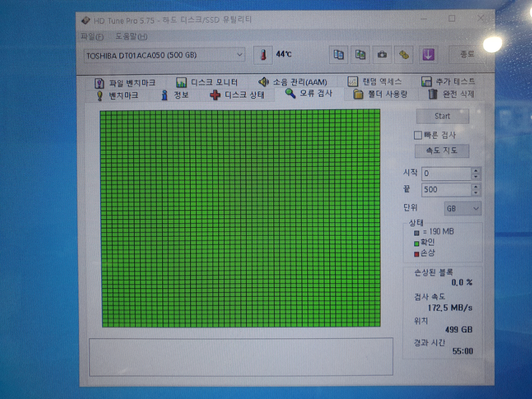Click the green 확인 legend swatch
This screenshot has width=532, height=399.
pyautogui.click(x=417, y=244)
